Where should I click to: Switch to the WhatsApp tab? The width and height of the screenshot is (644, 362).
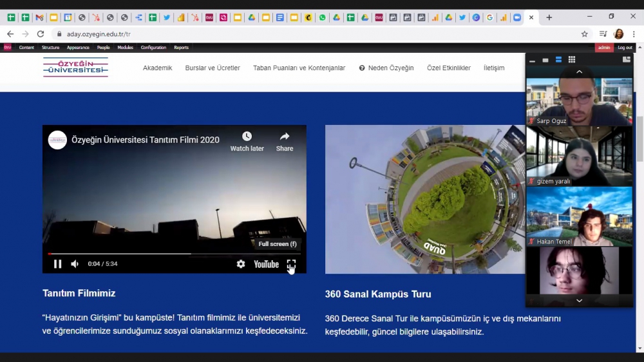click(323, 17)
